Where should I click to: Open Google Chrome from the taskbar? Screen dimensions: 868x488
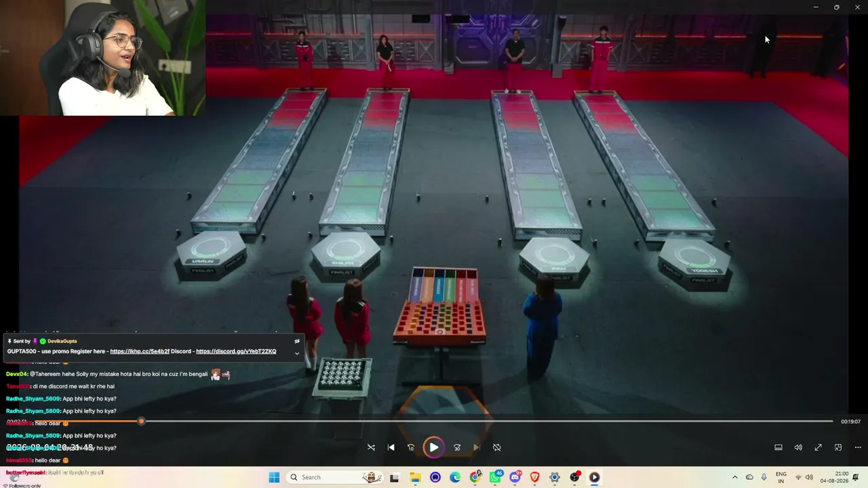tap(475, 477)
